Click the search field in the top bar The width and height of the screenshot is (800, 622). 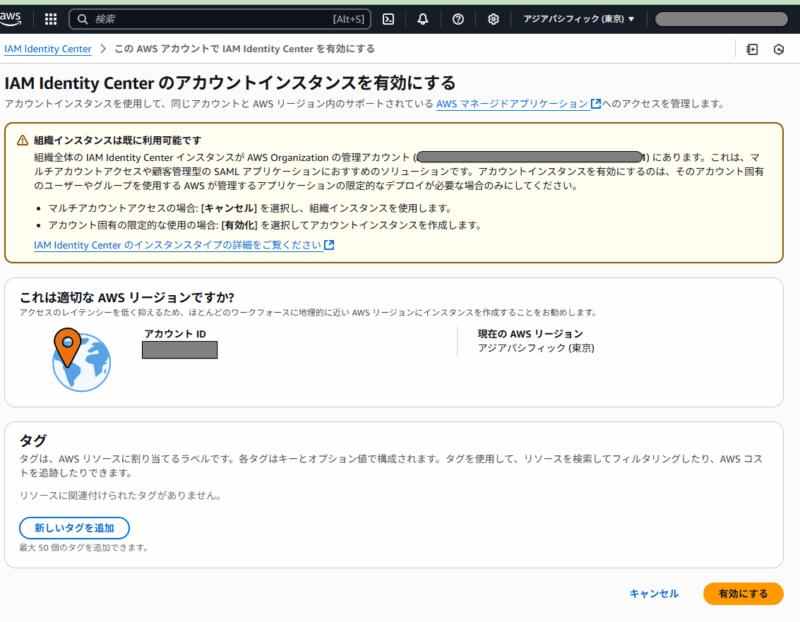[220, 19]
